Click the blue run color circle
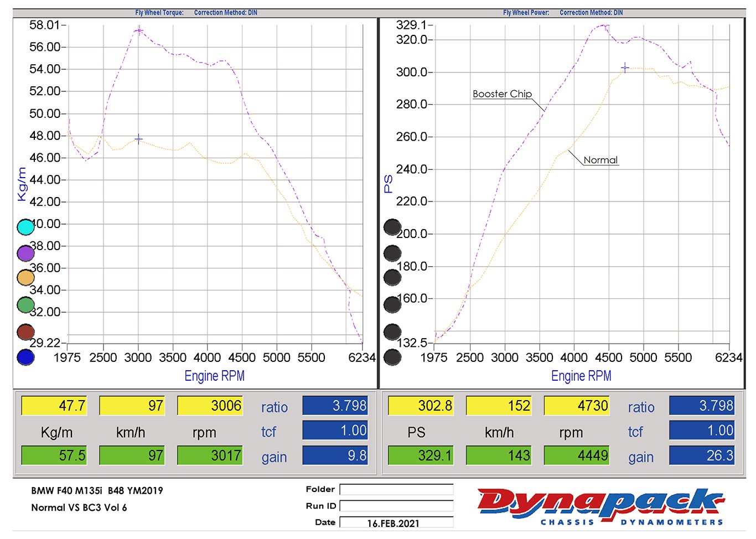This screenshot has width=756, height=539. 26,357
